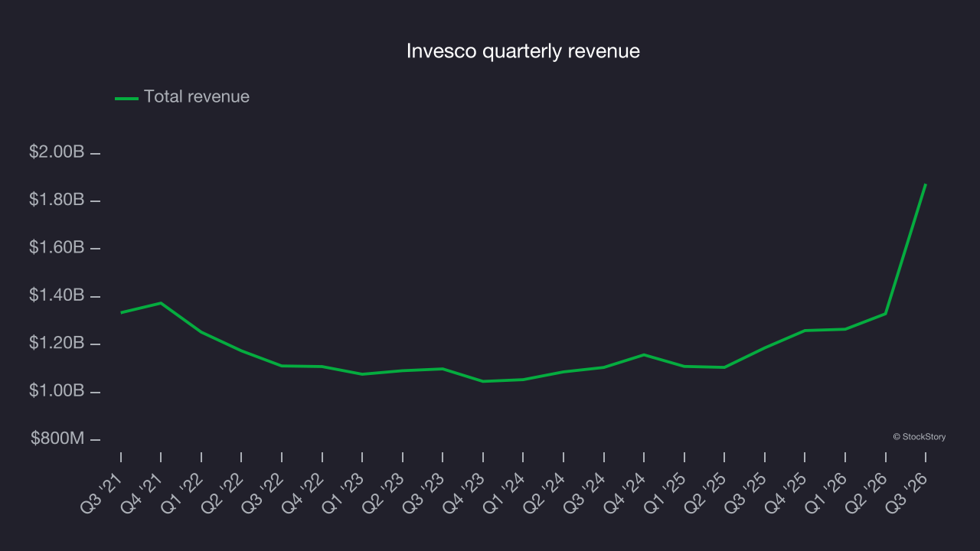Select the "Total revenue" legend label

pyautogui.click(x=197, y=96)
